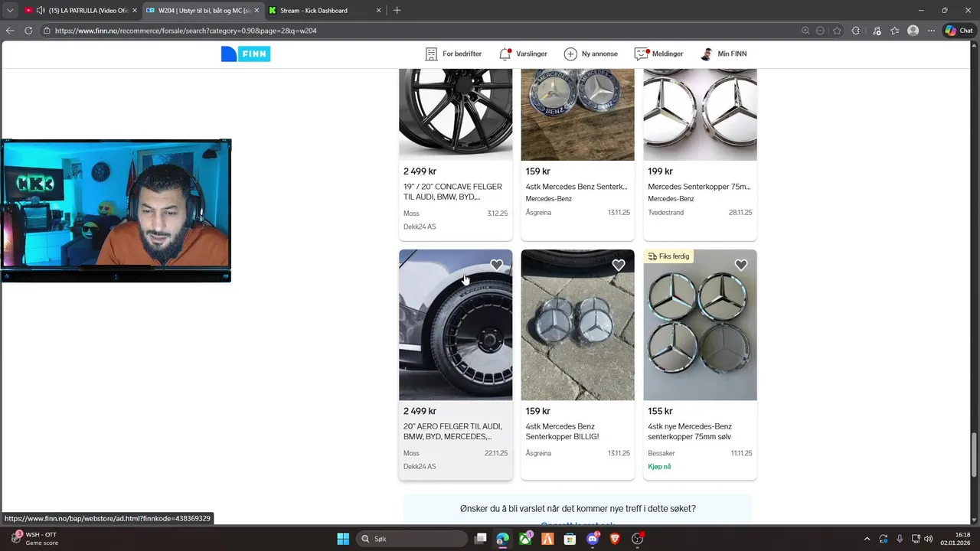
Task: Click the Fiks ferdig badge
Action: point(668,256)
